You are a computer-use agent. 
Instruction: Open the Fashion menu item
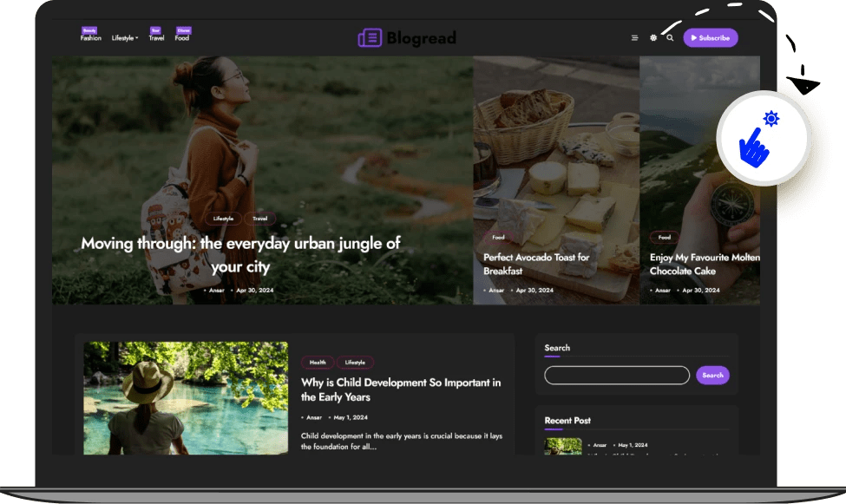pyautogui.click(x=90, y=38)
